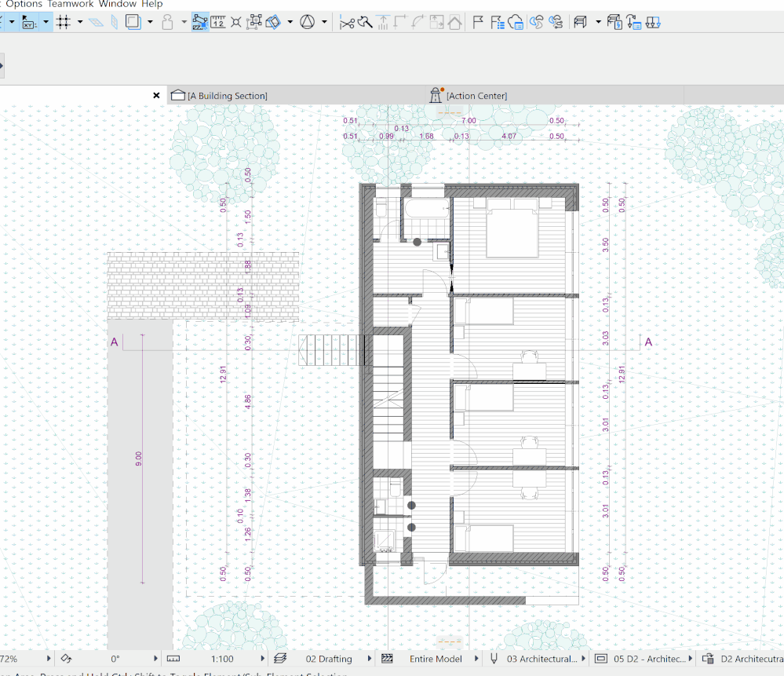
Task: Open Trace reference options dropdown
Action: coord(150,22)
